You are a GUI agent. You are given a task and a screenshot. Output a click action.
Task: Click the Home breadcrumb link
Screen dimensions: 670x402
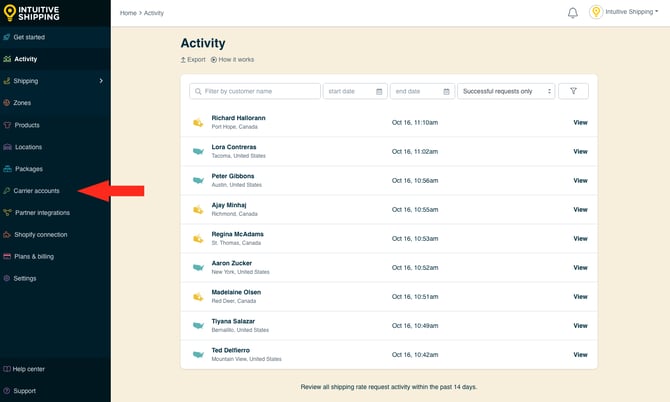tap(128, 13)
